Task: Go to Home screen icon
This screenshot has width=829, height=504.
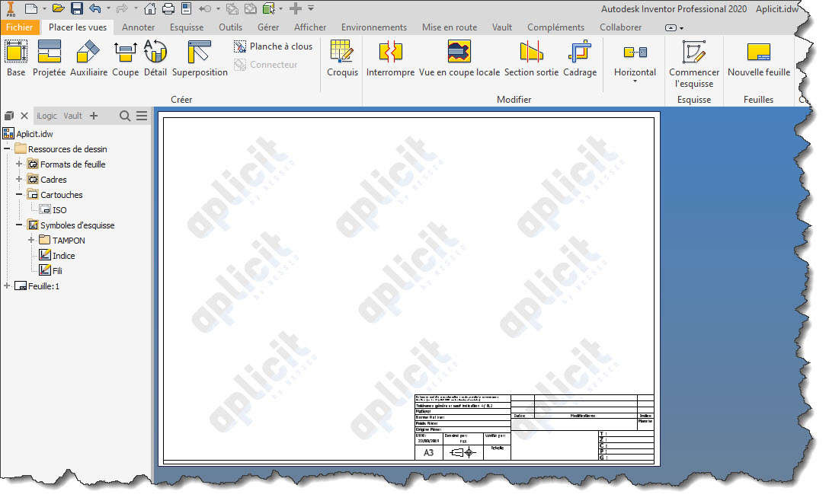Action: (150, 8)
